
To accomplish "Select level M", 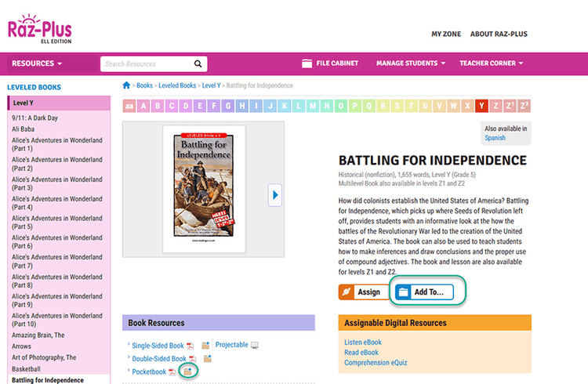I will point(313,106).
